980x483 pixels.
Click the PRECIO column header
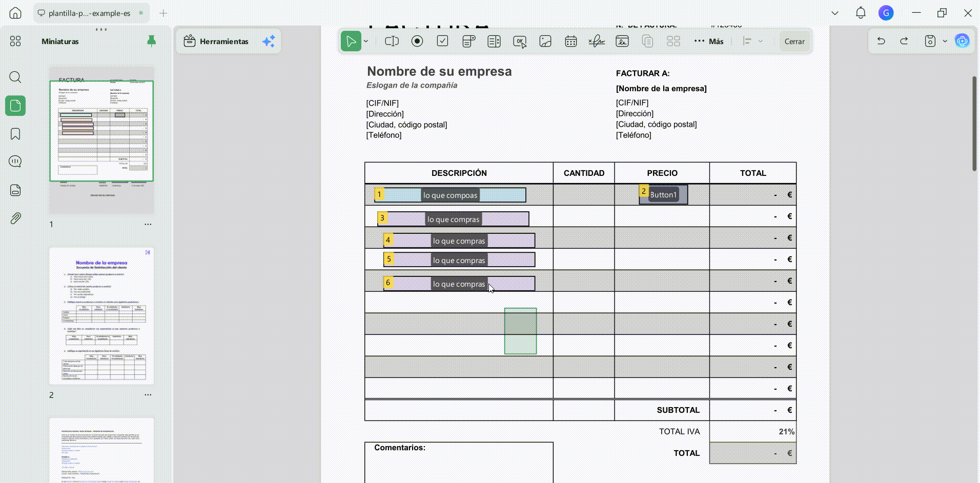click(662, 173)
